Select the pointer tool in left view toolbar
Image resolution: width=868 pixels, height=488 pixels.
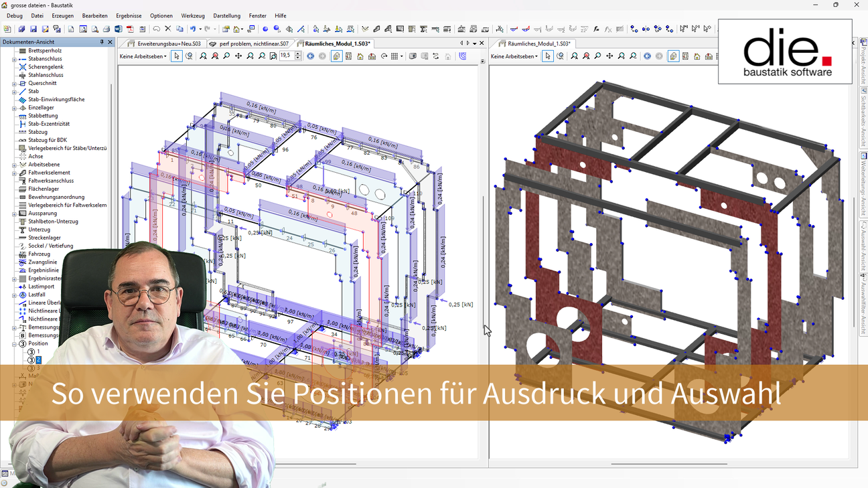click(x=177, y=56)
